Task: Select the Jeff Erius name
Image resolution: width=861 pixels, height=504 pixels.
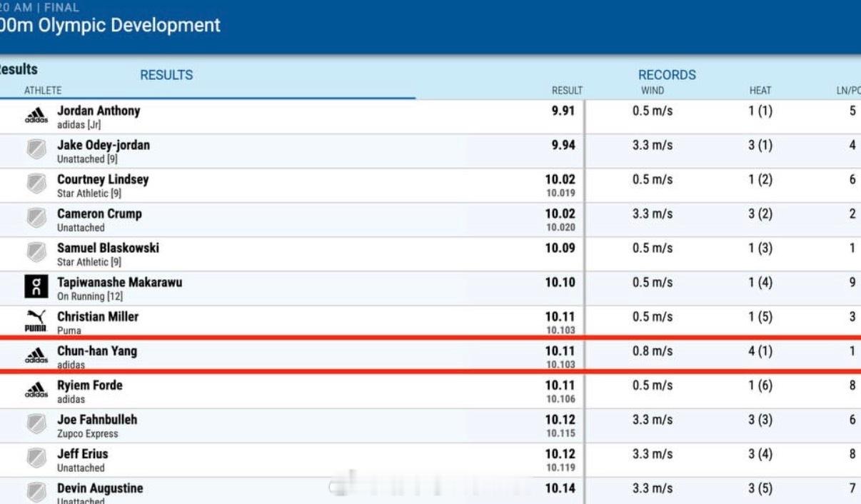Action: point(83,453)
